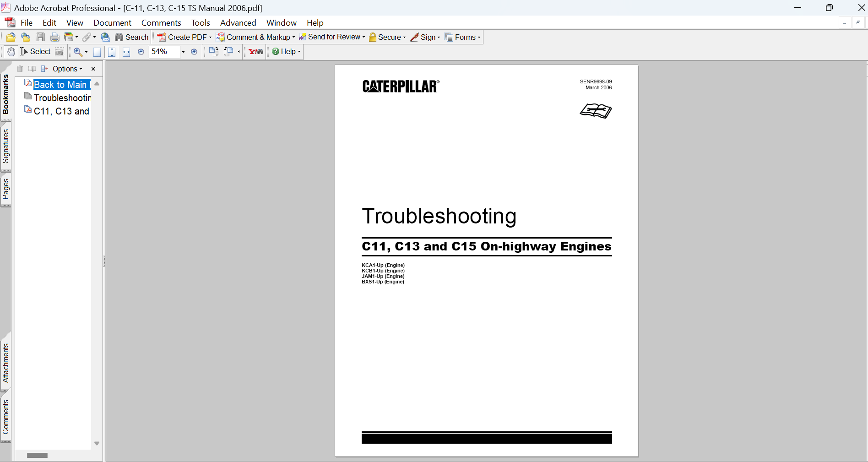Image resolution: width=868 pixels, height=462 pixels.
Task: Click the Yahoo search toolbar icon
Action: [256, 52]
